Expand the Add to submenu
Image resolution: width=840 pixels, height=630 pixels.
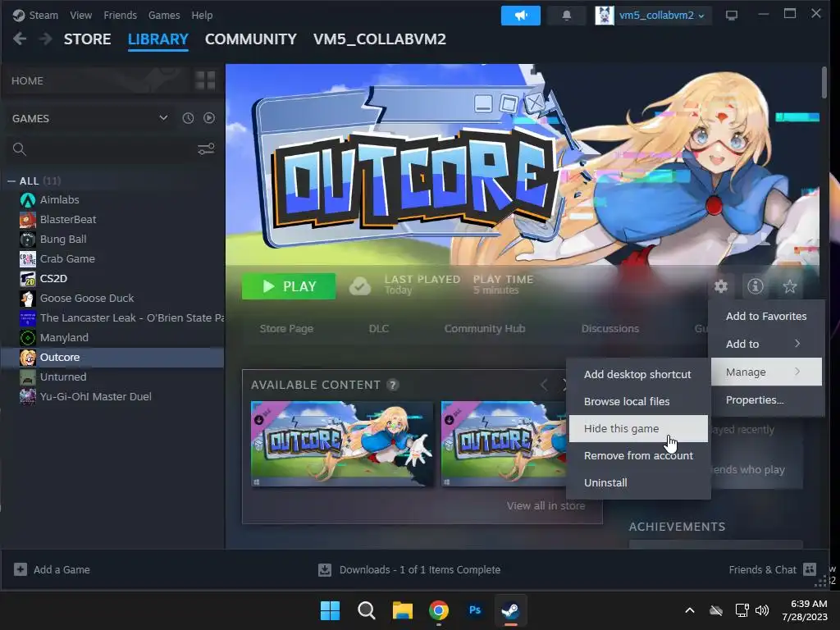(x=766, y=344)
